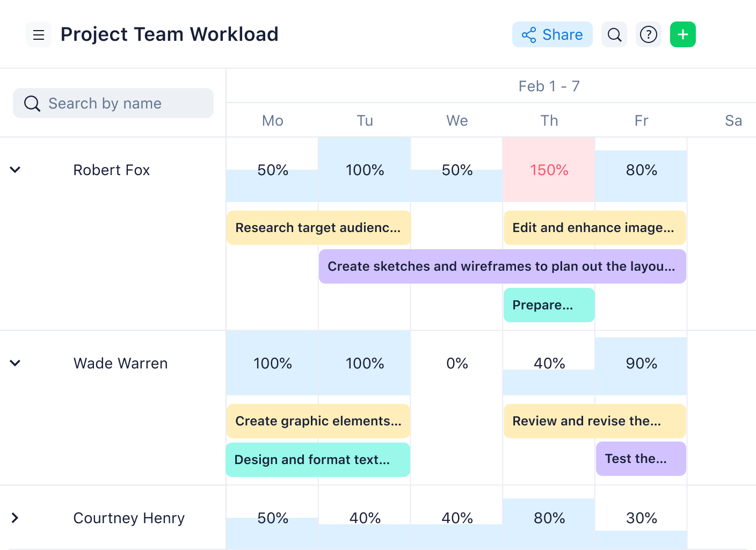Viewport: 756px width, 550px height.
Task: Select the Test the purple task bar
Action: (641, 459)
